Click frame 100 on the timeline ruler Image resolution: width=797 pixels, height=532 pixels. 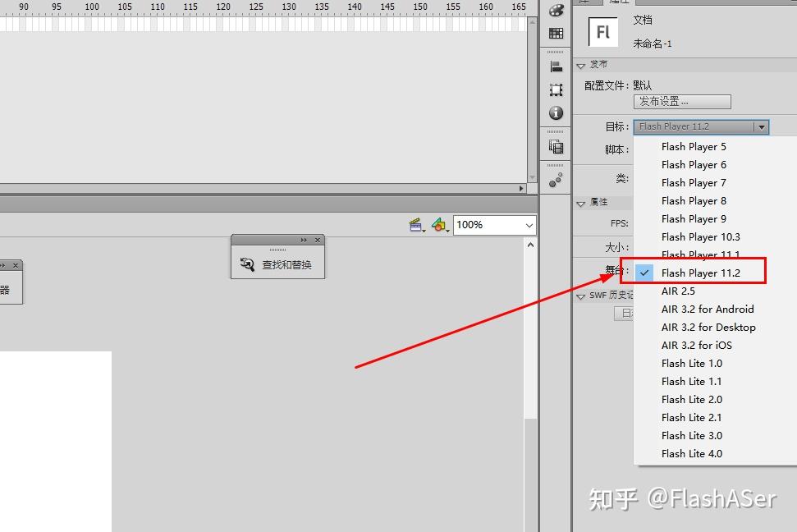tap(92, 7)
